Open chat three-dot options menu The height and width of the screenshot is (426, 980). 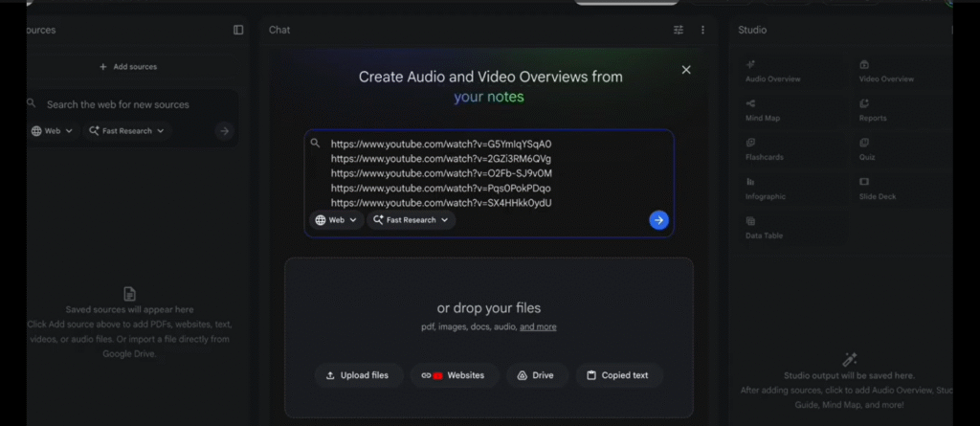pos(702,30)
